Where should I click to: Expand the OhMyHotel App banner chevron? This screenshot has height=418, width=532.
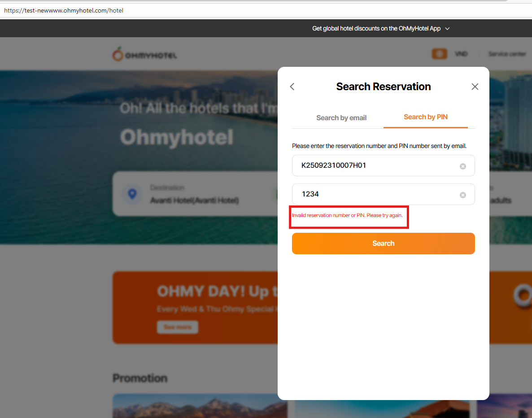pyautogui.click(x=447, y=29)
